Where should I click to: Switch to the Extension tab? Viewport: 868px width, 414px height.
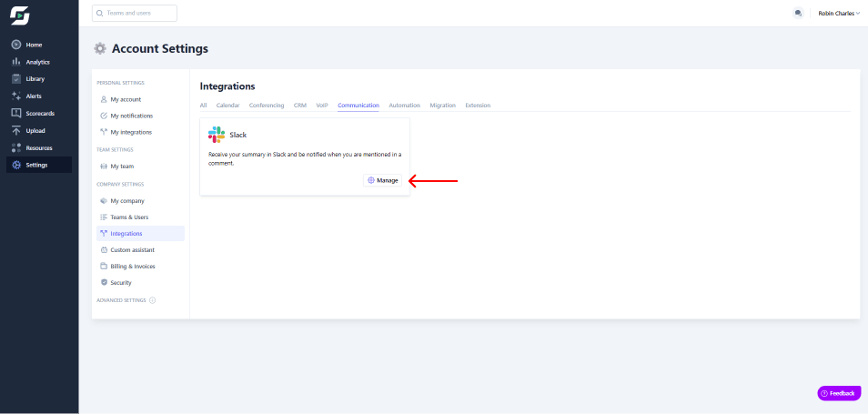478,106
